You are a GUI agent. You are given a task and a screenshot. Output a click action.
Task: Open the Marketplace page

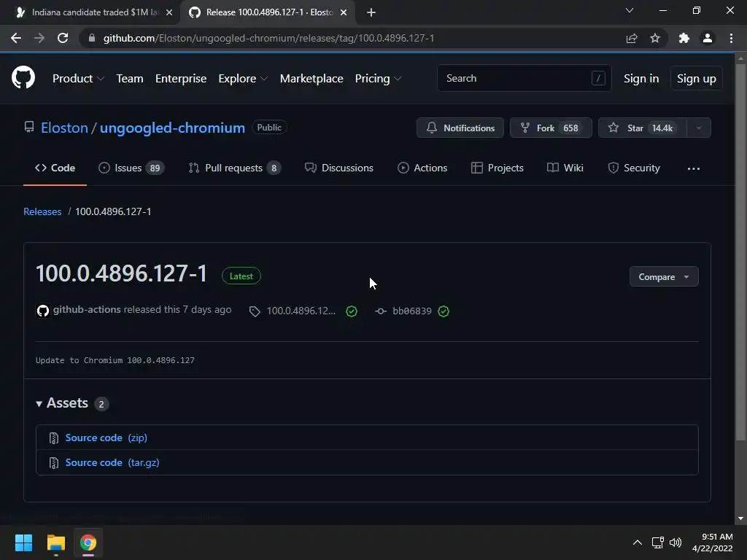pos(311,79)
